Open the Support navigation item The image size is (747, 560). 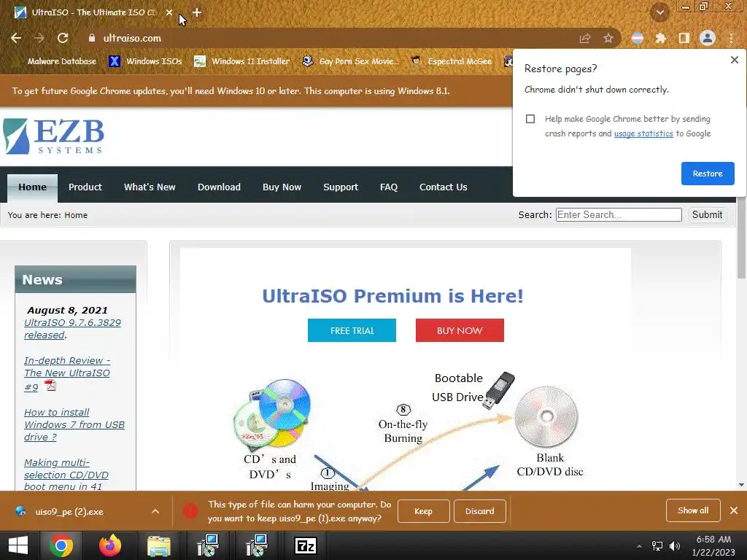(x=341, y=187)
